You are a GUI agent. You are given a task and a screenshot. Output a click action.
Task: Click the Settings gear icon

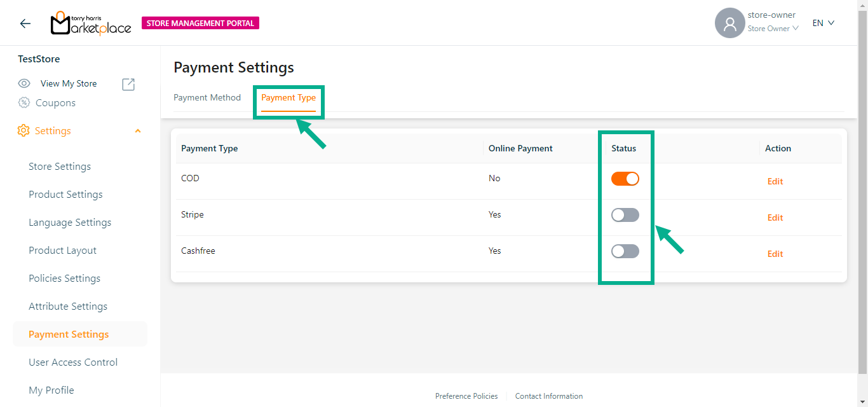click(x=24, y=130)
